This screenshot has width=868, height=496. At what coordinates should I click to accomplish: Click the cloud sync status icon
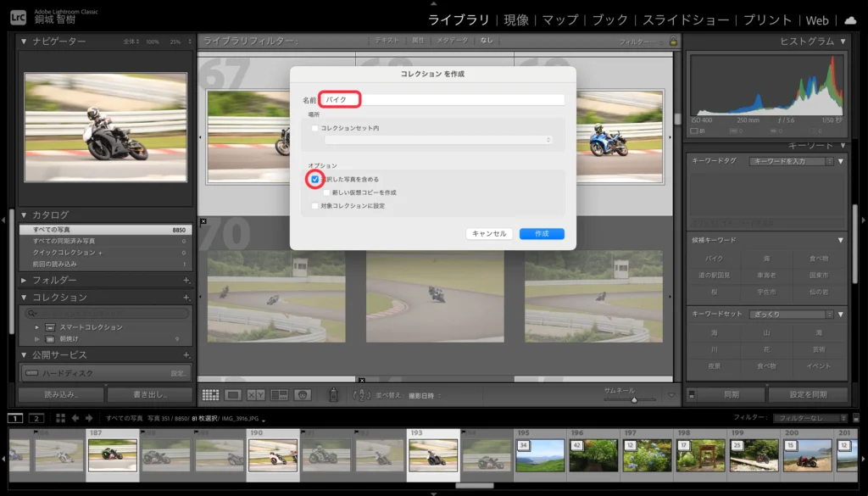point(850,20)
